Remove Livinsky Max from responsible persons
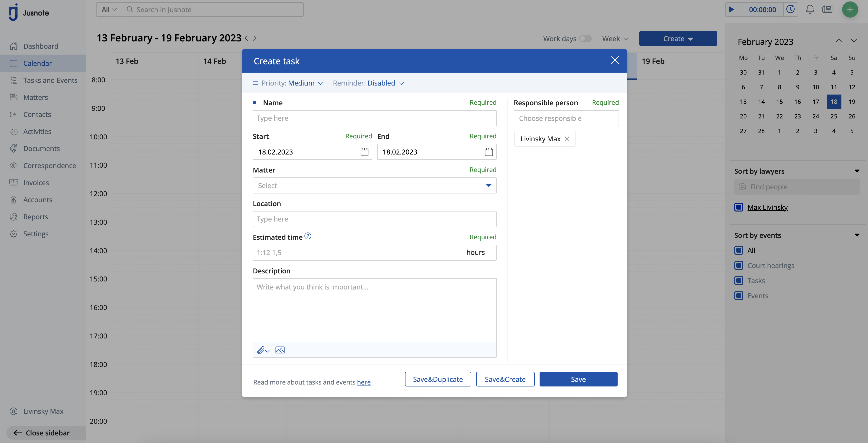Viewport: 868px width, 443px height. pos(567,139)
